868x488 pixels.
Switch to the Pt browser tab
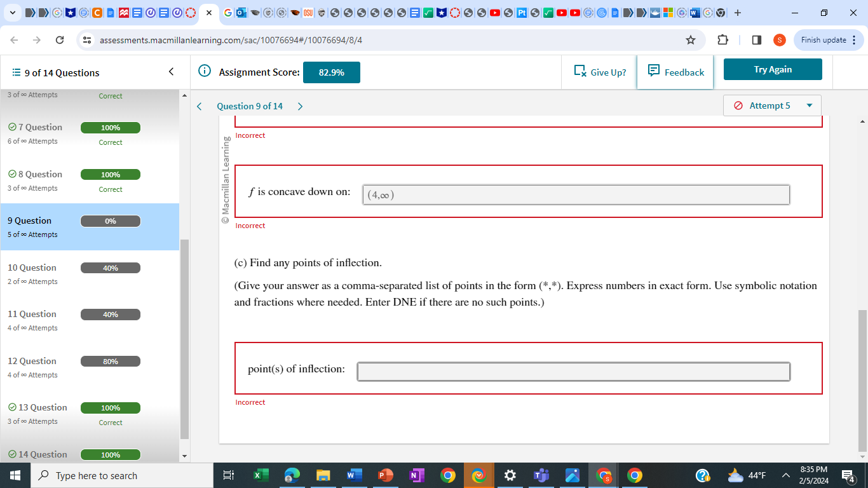[x=522, y=13]
